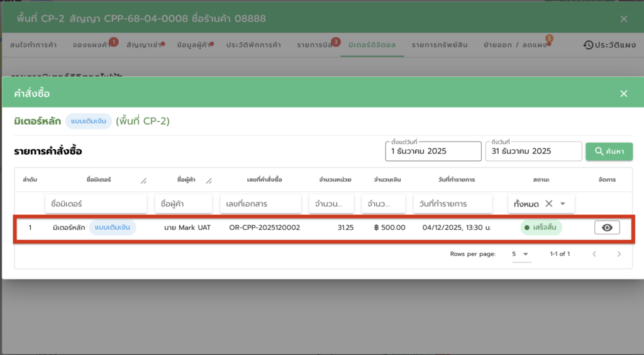Viewport: 644px width, 355px height.
Task: Close the คำสั่งซื้อ dialog
Action: 623,94
